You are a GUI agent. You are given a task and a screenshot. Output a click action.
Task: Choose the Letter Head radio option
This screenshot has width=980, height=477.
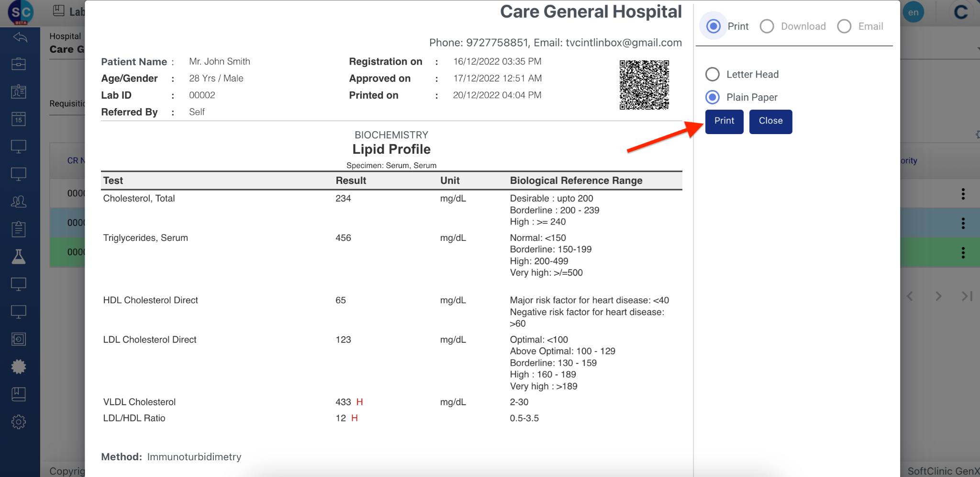coord(713,74)
